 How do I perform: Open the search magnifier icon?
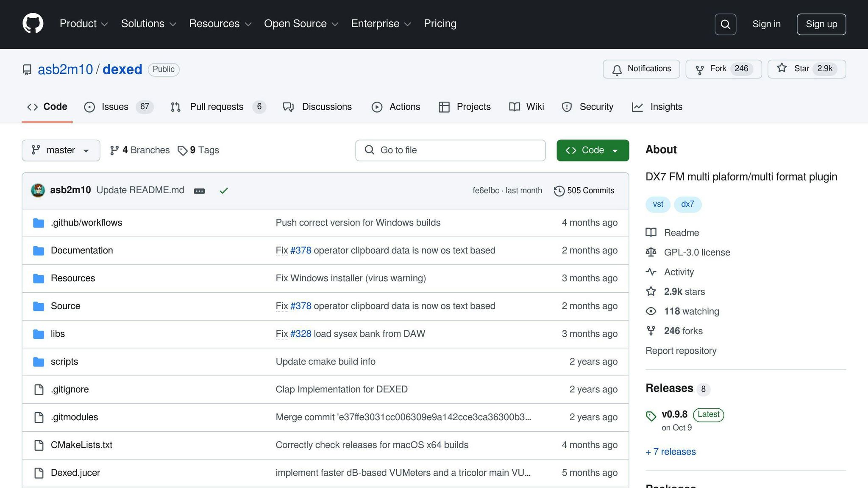pos(725,24)
